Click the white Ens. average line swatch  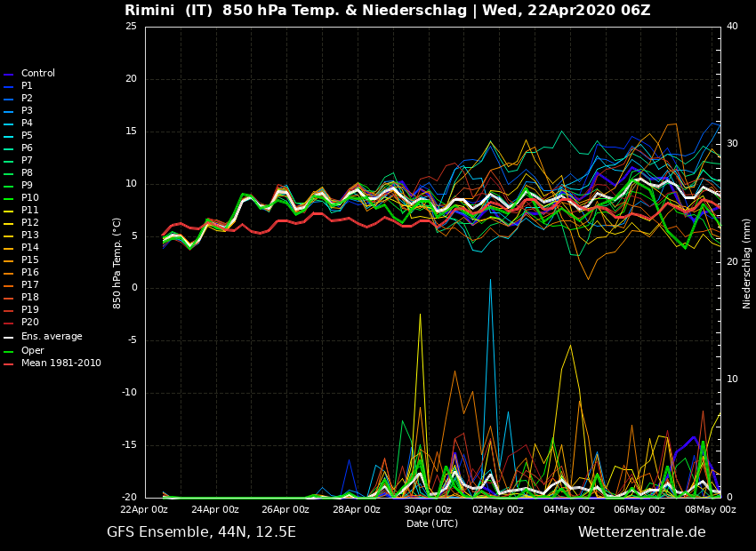9,338
